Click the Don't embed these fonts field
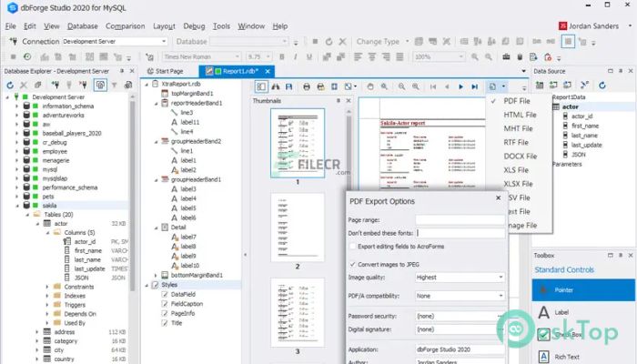This screenshot has width=637, height=364. coord(460,233)
